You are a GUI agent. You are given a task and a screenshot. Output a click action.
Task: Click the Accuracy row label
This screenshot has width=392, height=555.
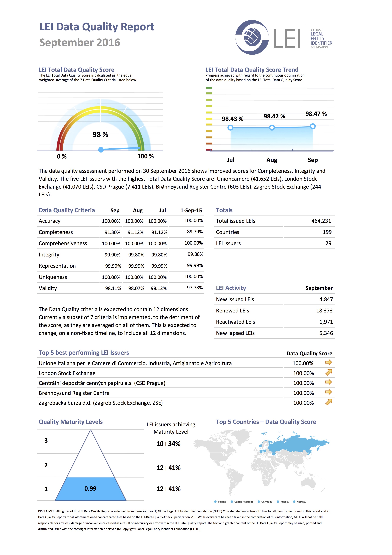pos(49,221)
